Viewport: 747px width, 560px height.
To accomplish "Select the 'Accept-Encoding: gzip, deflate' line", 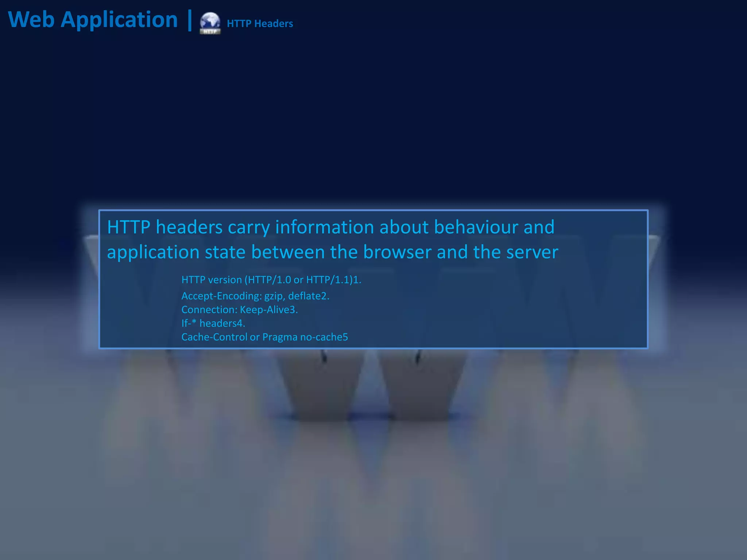I will tap(255, 296).
